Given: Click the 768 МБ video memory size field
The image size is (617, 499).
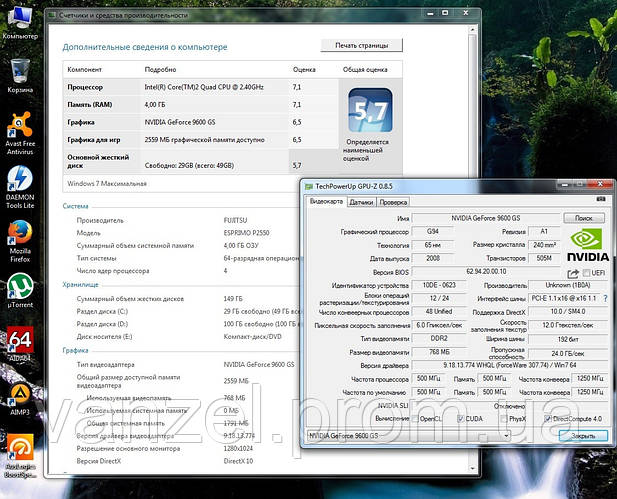Looking at the screenshot, I should [x=439, y=352].
